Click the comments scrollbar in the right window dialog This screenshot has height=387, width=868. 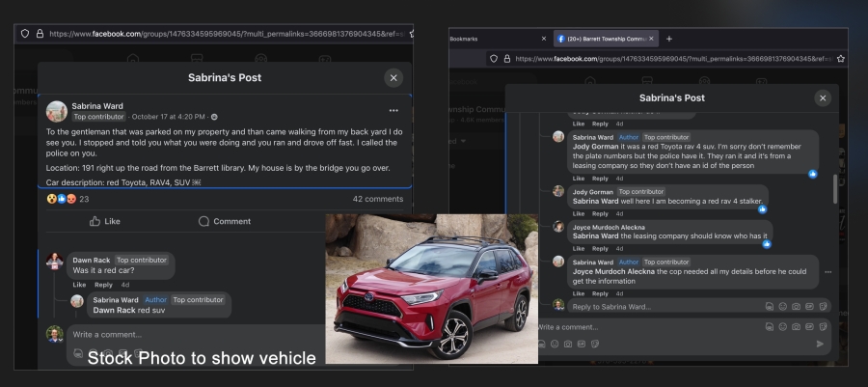[x=835, y=189]
